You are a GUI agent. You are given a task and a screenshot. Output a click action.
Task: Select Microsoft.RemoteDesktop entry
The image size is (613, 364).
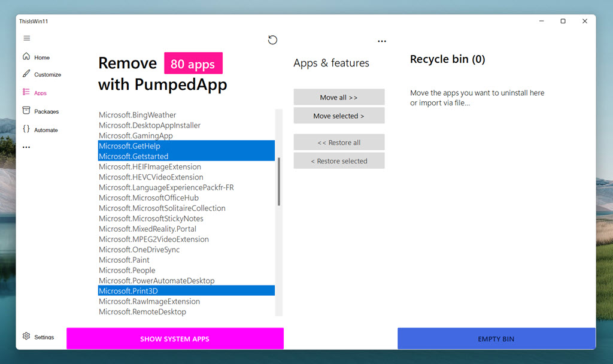[186, 311]
